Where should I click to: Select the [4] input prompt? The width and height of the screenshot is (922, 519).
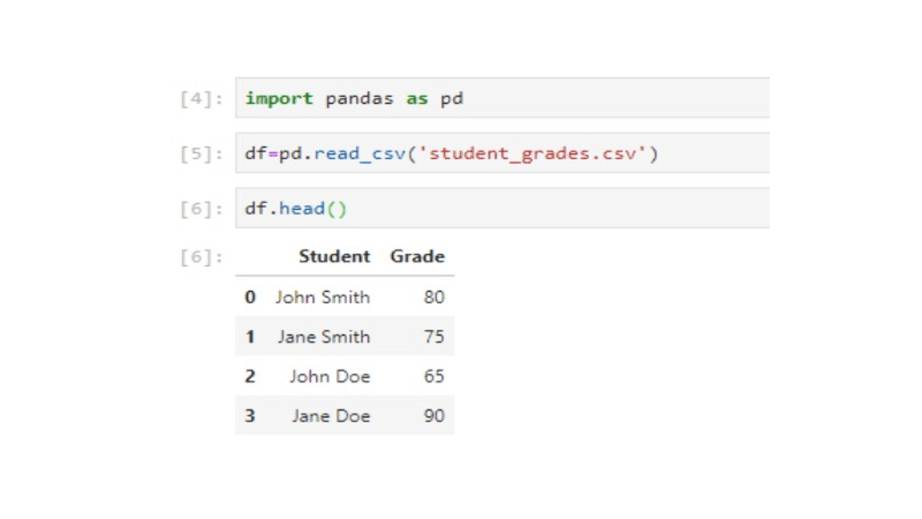click(201, 99)
